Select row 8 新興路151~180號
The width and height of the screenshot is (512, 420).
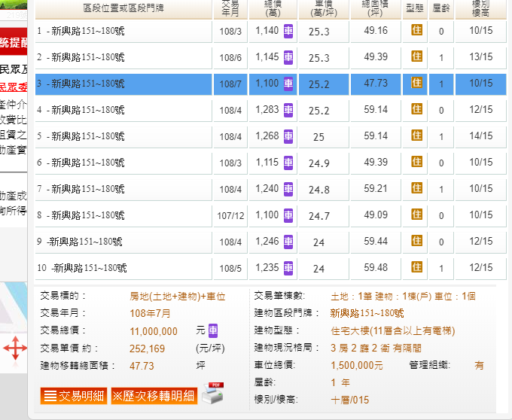123,216
